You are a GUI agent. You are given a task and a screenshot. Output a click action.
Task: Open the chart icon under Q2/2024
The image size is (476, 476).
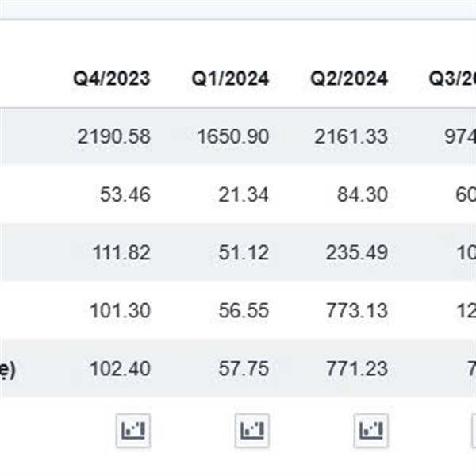pos(371,431)
